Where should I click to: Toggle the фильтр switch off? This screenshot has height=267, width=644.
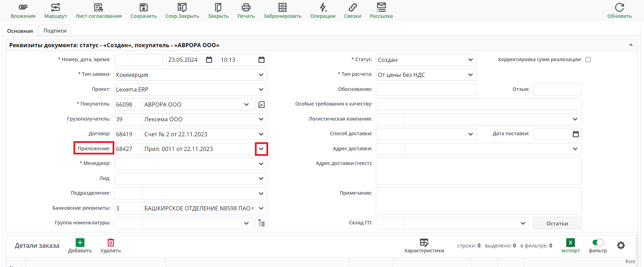click(x=598, y=243)
